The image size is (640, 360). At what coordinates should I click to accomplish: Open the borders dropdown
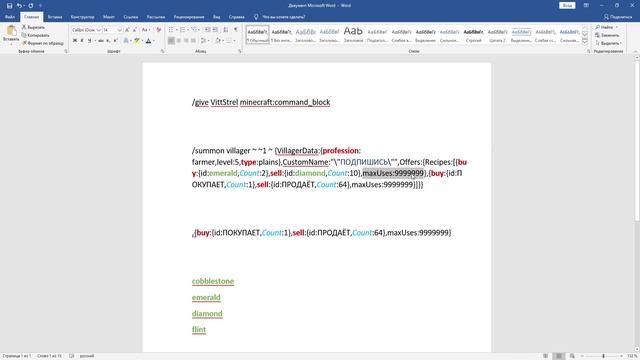point(231,41)
